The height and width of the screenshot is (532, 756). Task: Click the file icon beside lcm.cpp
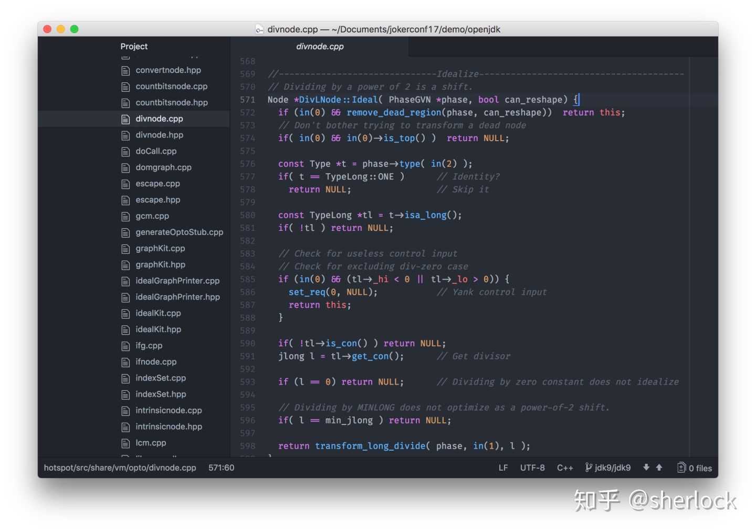125,443
